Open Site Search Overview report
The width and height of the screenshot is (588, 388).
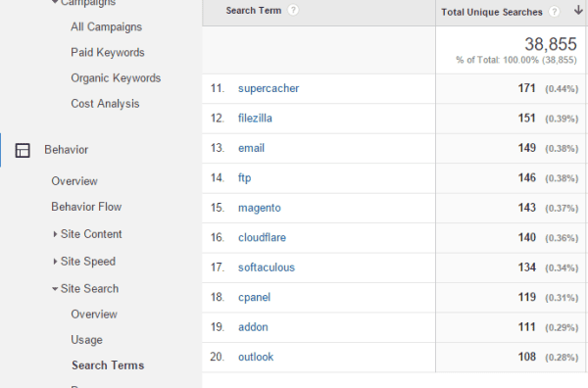[x=94, y=315]
